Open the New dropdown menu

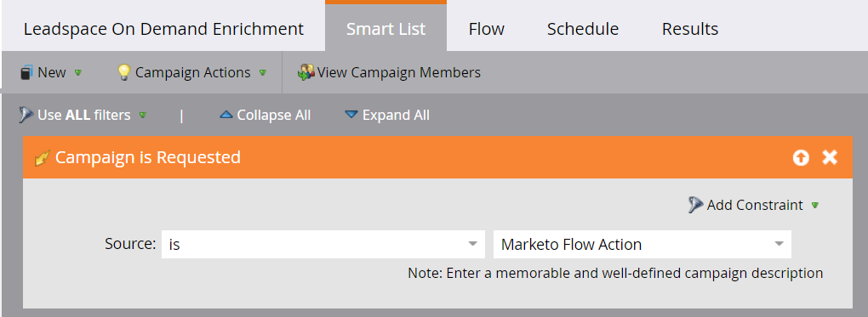click(51, 72)
